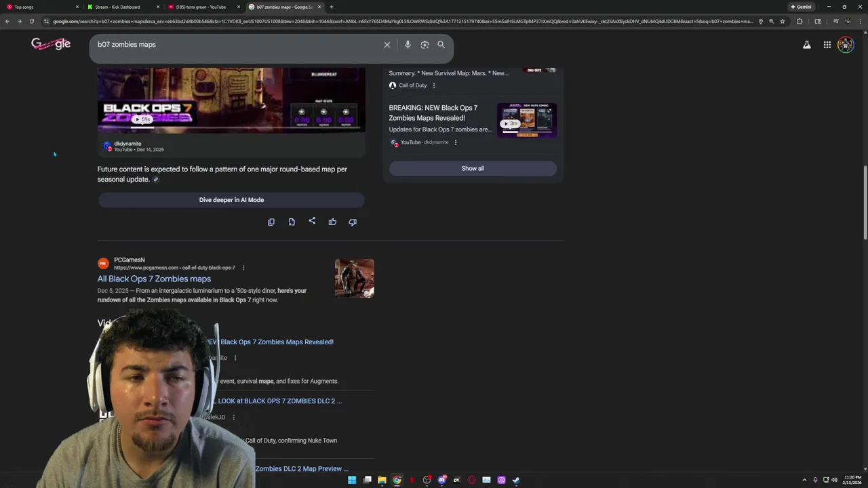Viewport: 868px width, 488px height.
Task: Open the pcgamesn.com URL breadcrumb
Action: 174,268
